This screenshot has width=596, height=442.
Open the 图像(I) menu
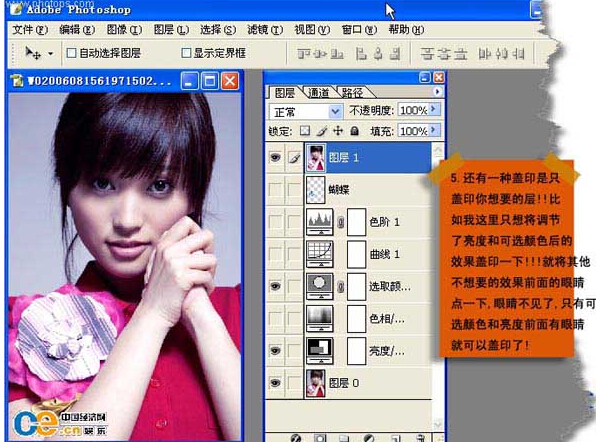click(x=124, y=30)
